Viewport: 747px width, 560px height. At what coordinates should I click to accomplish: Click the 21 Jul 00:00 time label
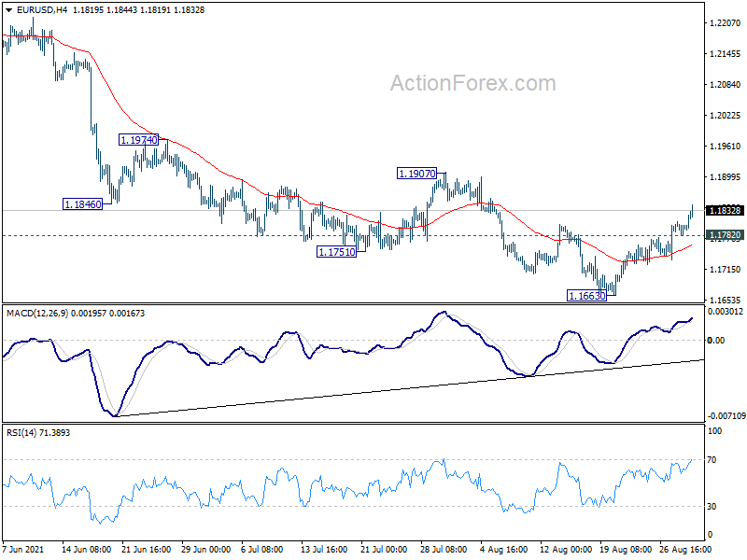click(384, 549)
